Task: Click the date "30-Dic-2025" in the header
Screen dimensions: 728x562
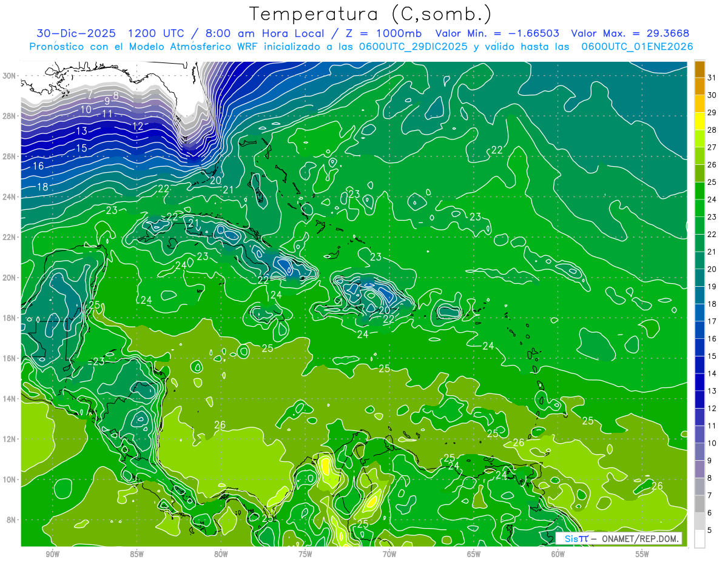Action: [x=76, y=33]
